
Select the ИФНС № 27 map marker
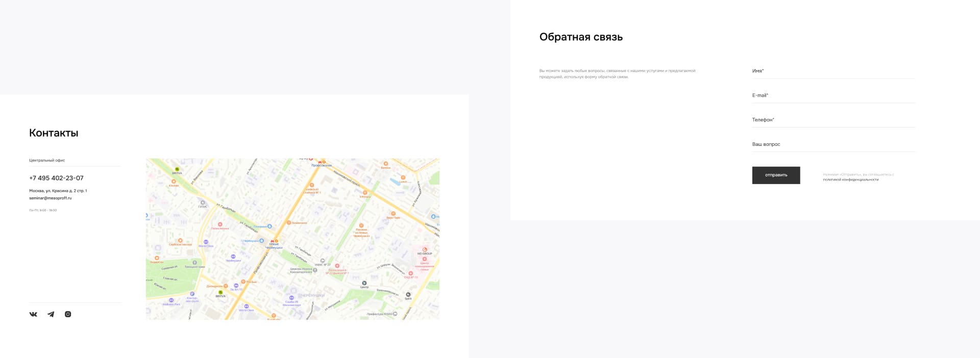323,261
